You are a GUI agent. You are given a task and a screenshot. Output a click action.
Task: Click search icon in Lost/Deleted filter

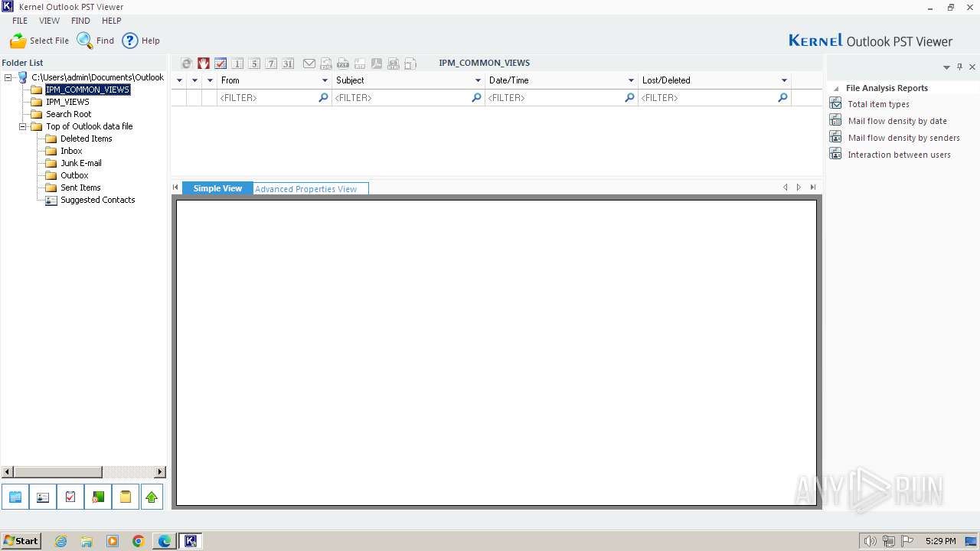(x=782, y=97)
